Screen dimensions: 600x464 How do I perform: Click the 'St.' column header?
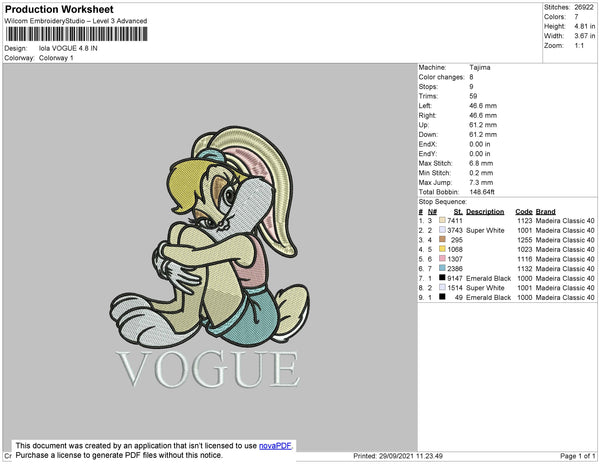click(458, 212)
